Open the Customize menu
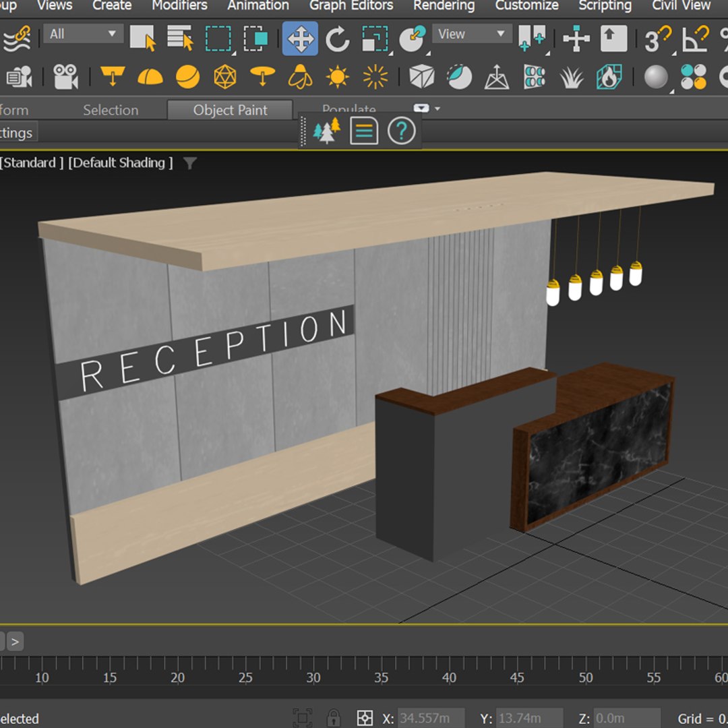 point(527,5)
